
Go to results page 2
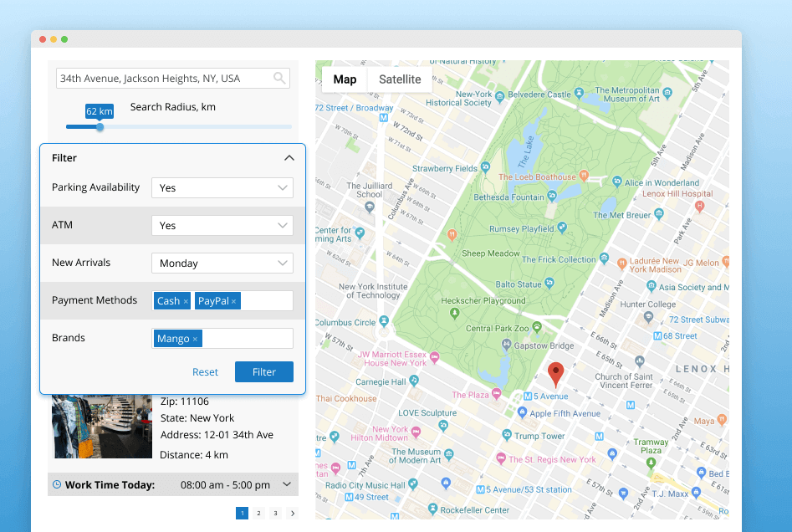tap(258, 513)
